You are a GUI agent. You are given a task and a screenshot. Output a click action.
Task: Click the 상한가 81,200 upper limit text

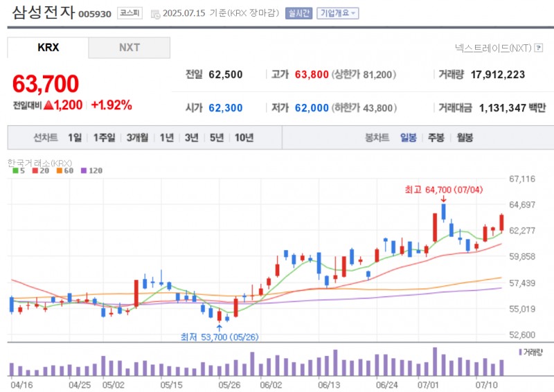(x=364, y=75)
